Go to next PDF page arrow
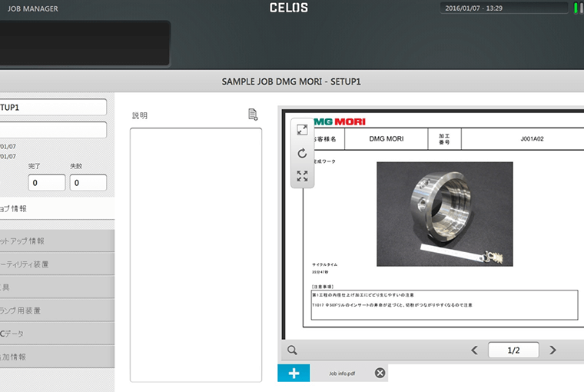This screenshot has width=584, height=392. pos(552,350)
